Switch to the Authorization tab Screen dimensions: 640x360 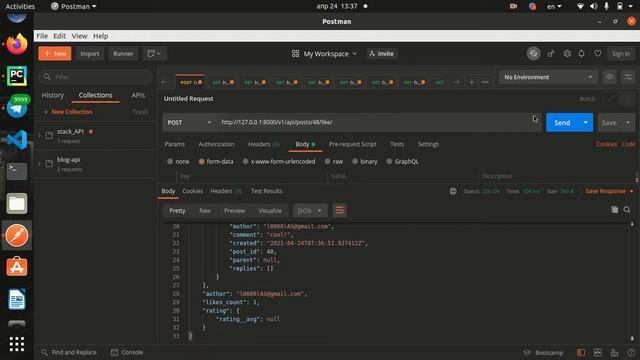(x=216, y=144)
